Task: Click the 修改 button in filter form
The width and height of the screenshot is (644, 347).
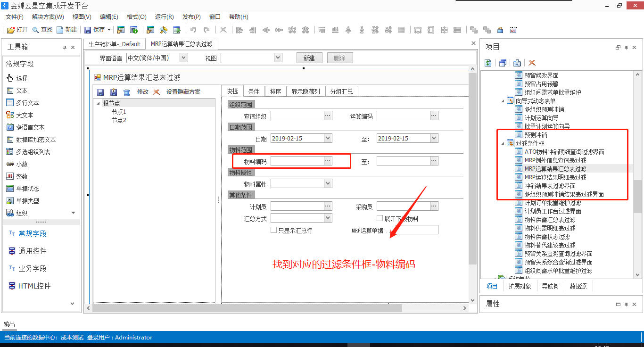Action: [142, 92]
